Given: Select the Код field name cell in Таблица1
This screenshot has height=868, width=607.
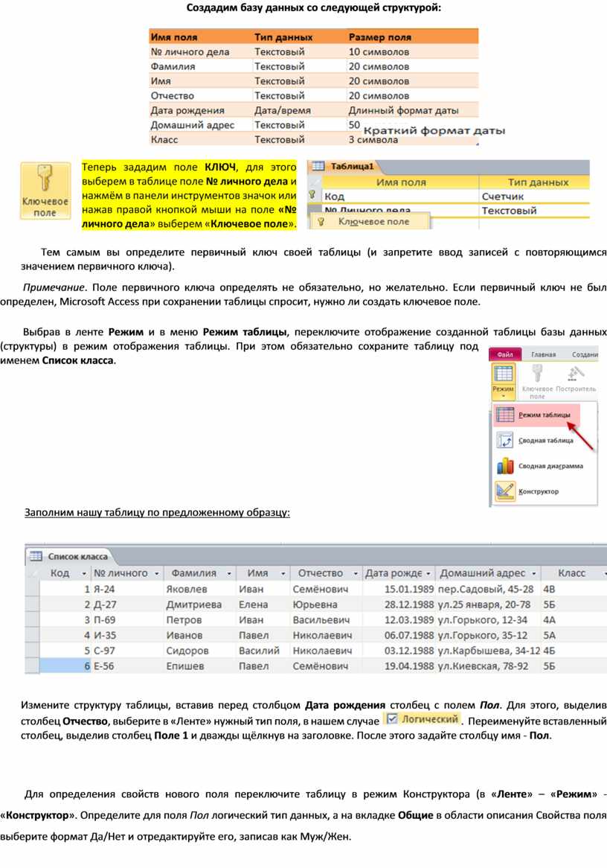Looking at the screenshot, I should pyautogui.click(x=401, y=196).
